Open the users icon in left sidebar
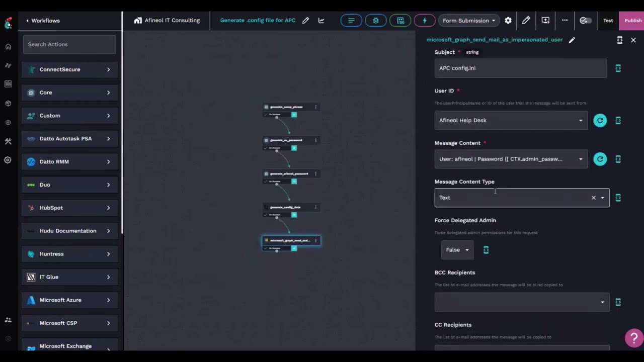644x362 pixels. tap(8, 320)
